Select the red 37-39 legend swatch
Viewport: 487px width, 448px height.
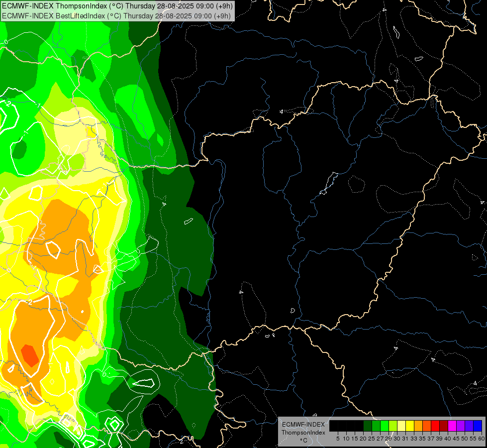pos(435,426)
